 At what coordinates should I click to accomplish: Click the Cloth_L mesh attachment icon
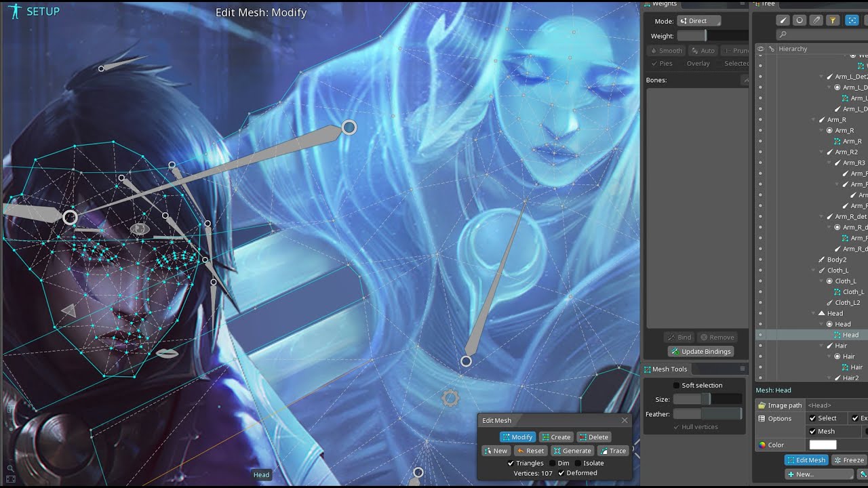coord(837,291)
